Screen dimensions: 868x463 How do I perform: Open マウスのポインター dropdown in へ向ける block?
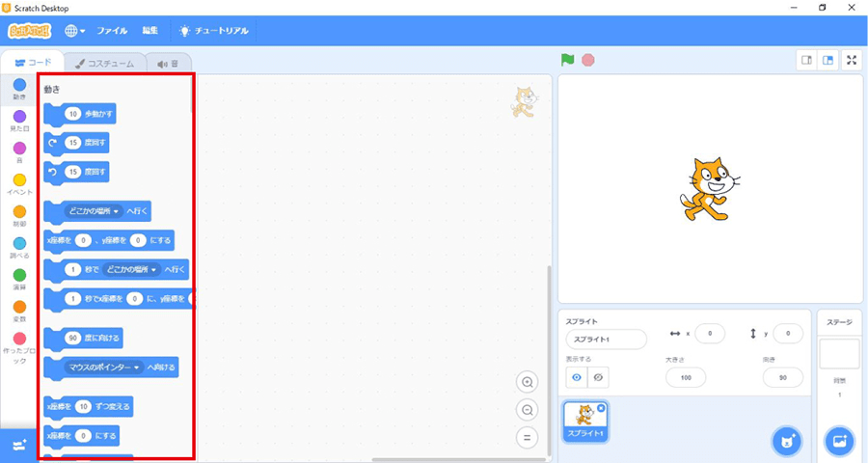pos(104,368)
